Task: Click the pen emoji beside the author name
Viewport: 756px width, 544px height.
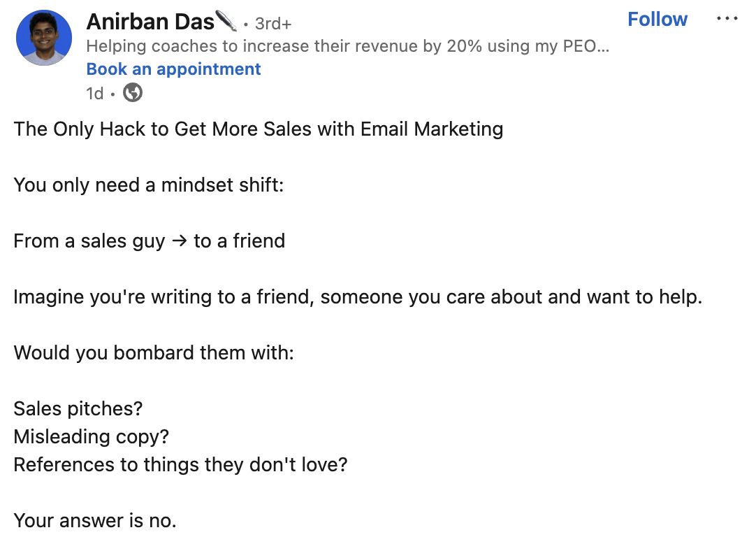Action: click(x=226, y=21)
